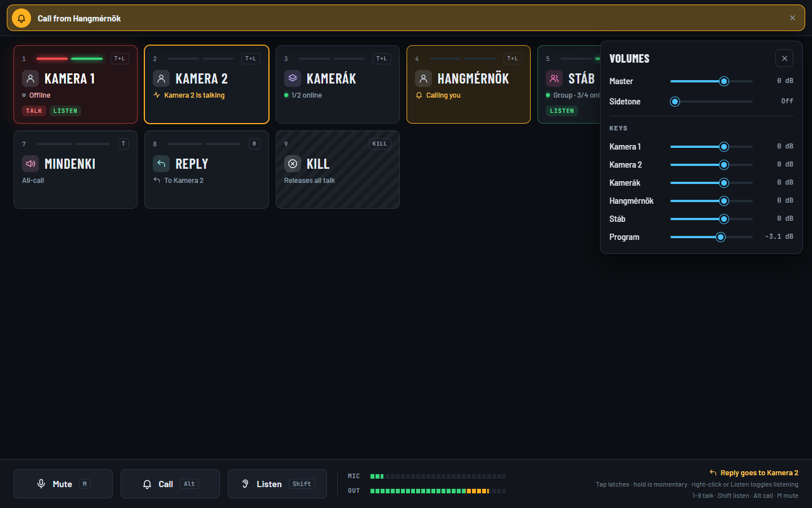Click the Reply arrow icon
Image resolution: width=812 pixels, height=508 pixels.
161,164
